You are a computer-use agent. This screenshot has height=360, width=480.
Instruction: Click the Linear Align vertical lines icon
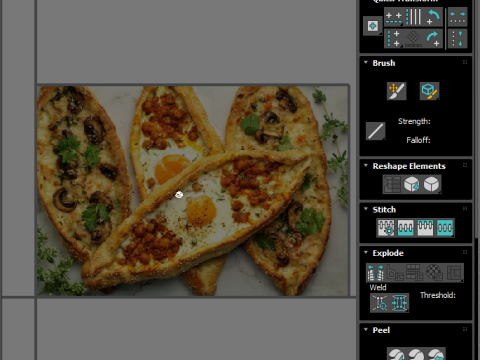[x=413, y=17]
